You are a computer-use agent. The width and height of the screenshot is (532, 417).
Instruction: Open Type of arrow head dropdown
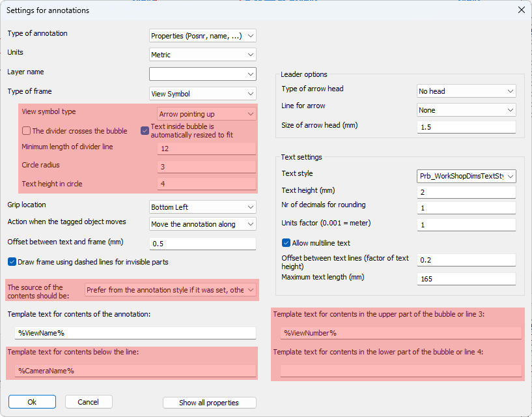(x=466, y=91)
